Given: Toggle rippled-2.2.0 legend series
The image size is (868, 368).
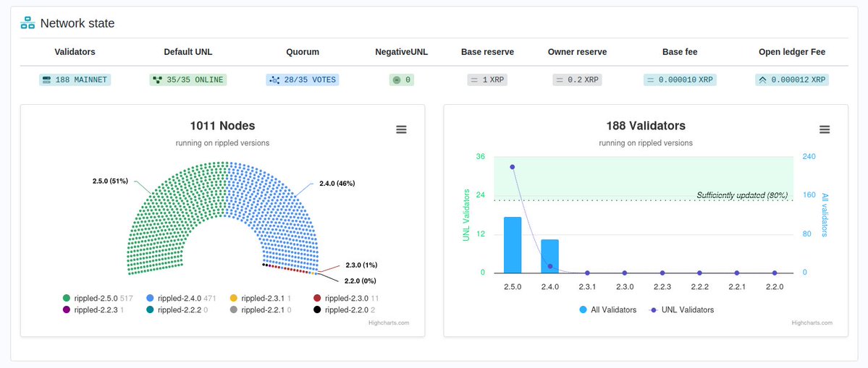Looking at the screenshot, I should 344,310.
